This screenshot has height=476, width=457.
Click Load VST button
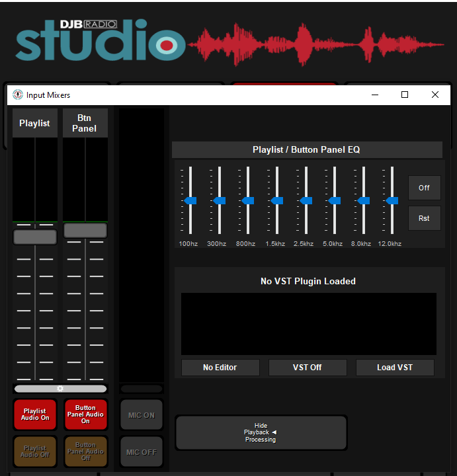pyautogui.click(x=395, y=368)
